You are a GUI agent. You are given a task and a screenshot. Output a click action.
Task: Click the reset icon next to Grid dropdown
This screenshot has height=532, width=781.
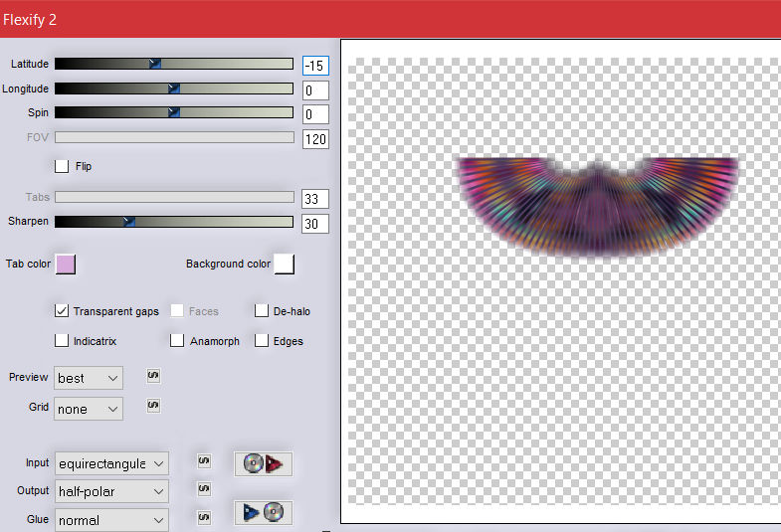coord(153,406)
